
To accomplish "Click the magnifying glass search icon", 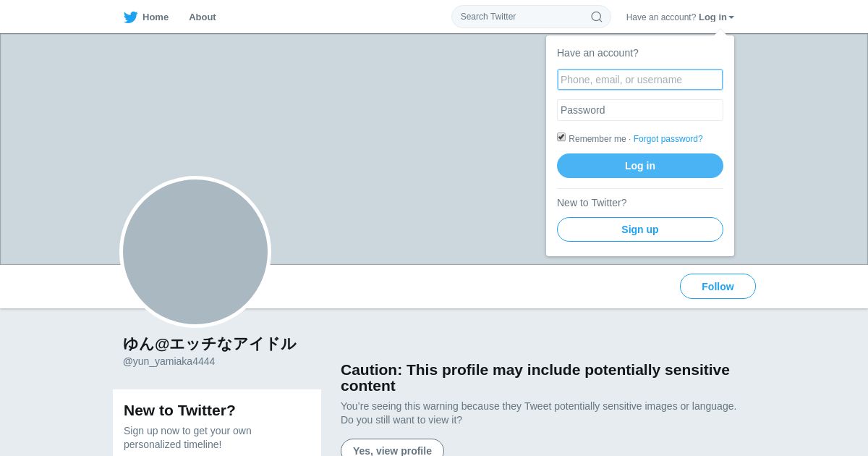I will click(597, 17).
